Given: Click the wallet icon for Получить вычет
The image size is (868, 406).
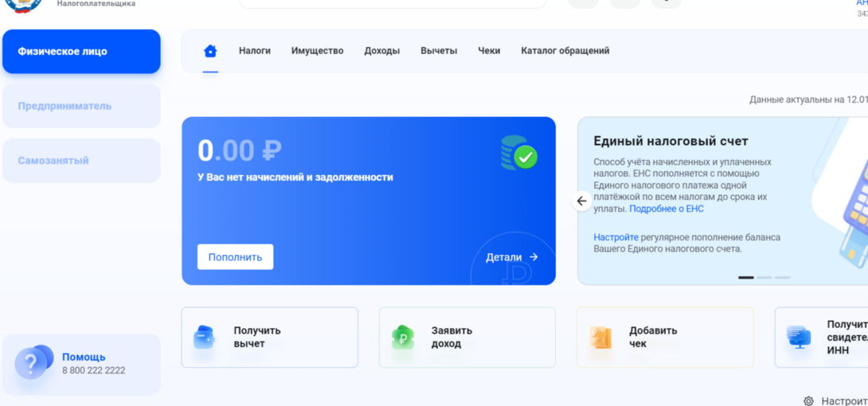Looking at the screenshot, I should point(205,338).
